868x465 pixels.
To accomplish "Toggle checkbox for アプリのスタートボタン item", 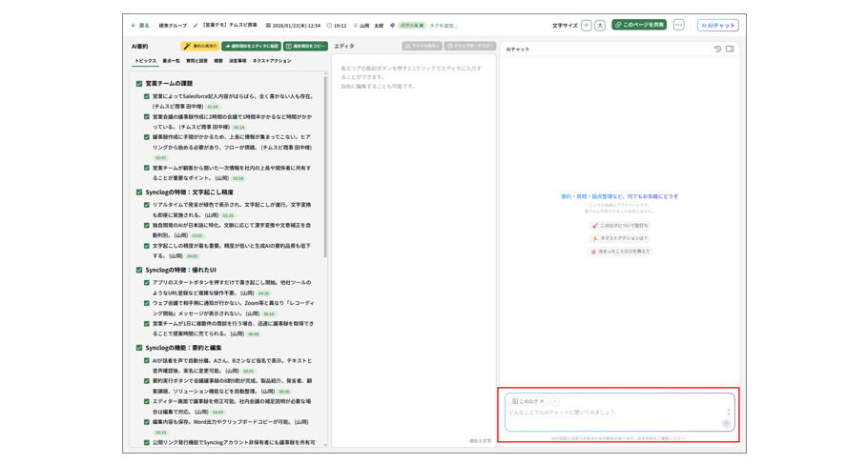I will pyautogui.click(x=147, y=283).
